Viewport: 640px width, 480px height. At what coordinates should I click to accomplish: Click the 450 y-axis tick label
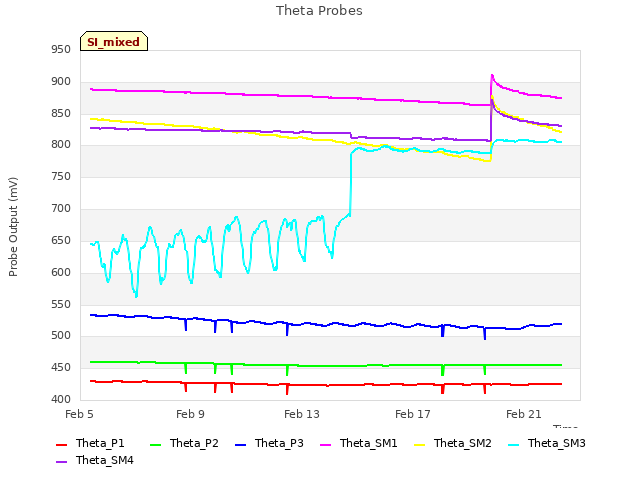(x=61, y=367)
